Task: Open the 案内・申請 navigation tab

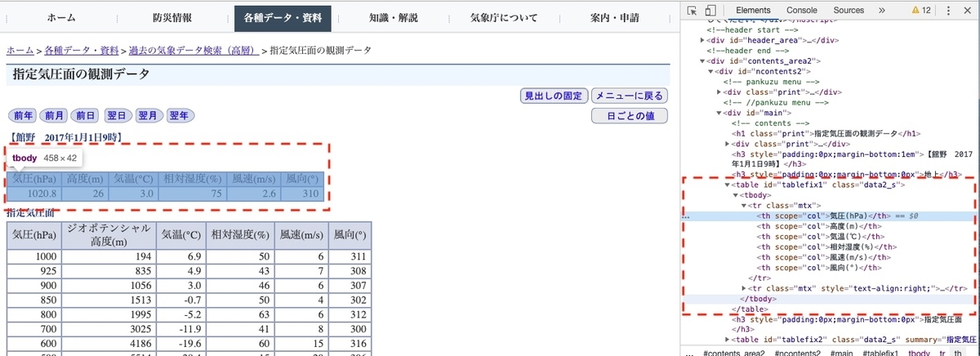Action: point(614,18)
